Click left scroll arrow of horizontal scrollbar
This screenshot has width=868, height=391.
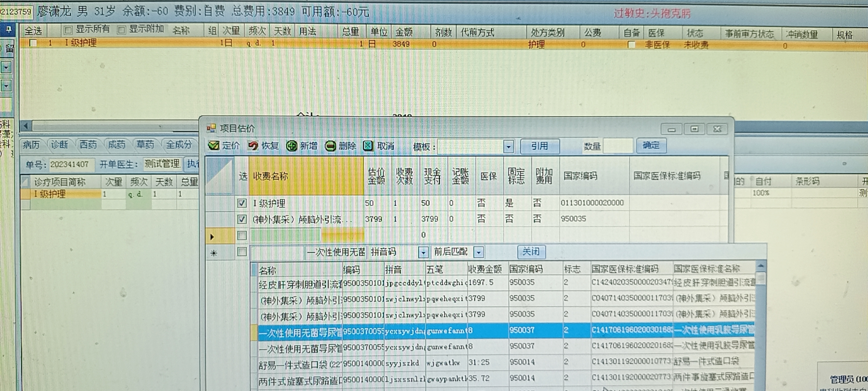point(26,126)
